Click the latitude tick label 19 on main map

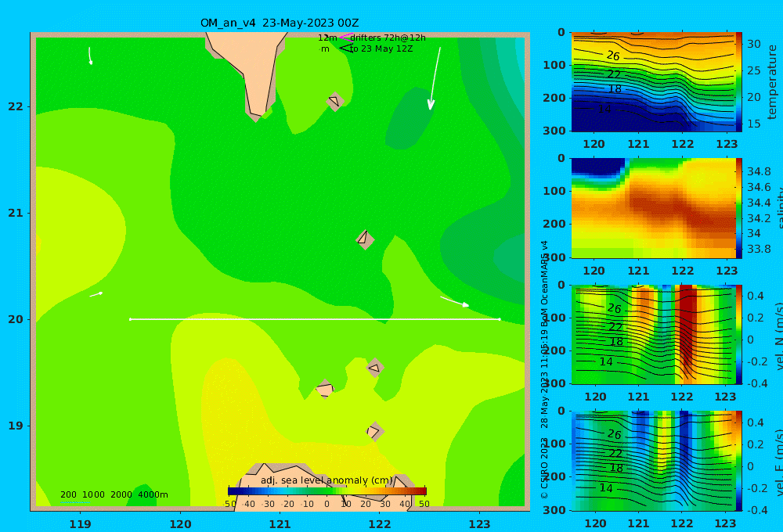point(16,426)
